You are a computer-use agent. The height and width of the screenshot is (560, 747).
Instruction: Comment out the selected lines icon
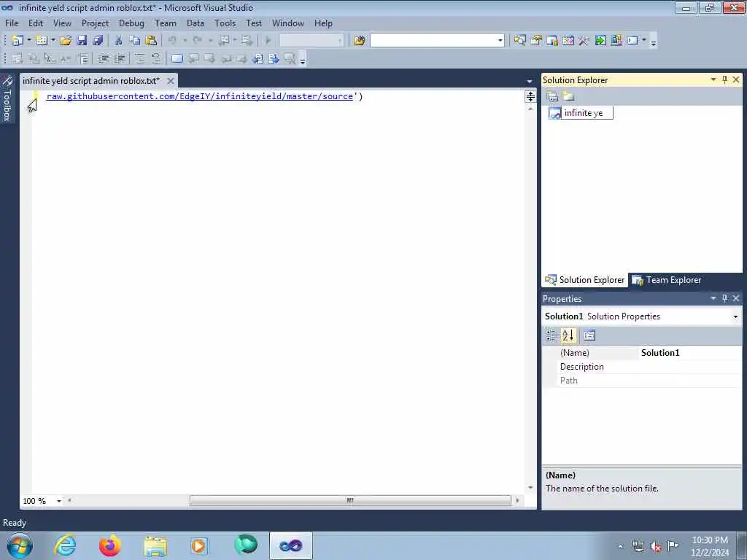pos(139,58)
